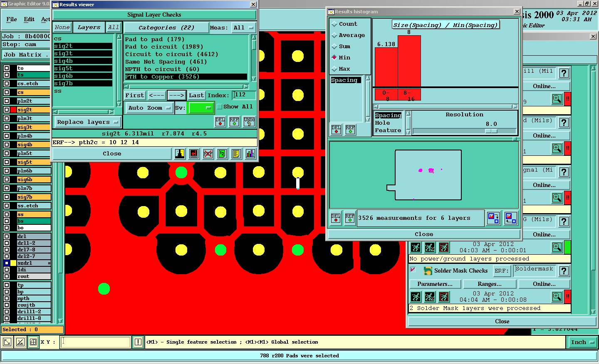Click the None layer selection button
599x364 pixels.
(x=62, y=27)
